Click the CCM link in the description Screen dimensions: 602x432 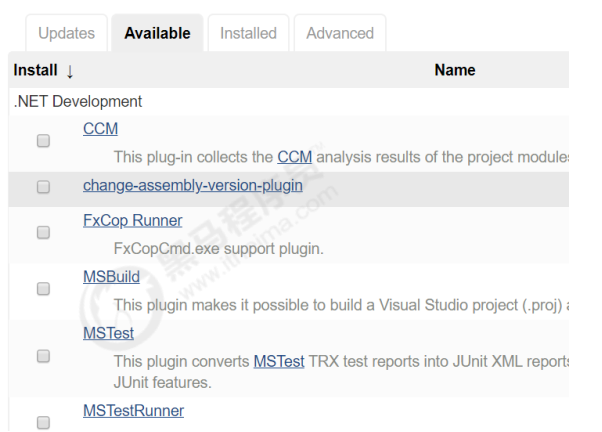click(x=295, y=157)
